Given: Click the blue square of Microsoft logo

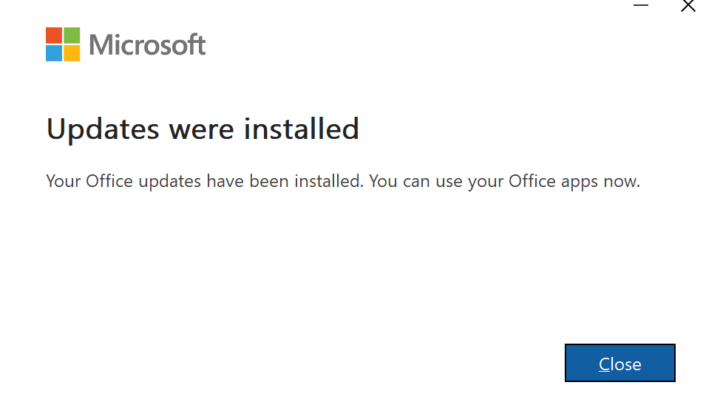Looking at the screenshot, I should coord(54,53).
